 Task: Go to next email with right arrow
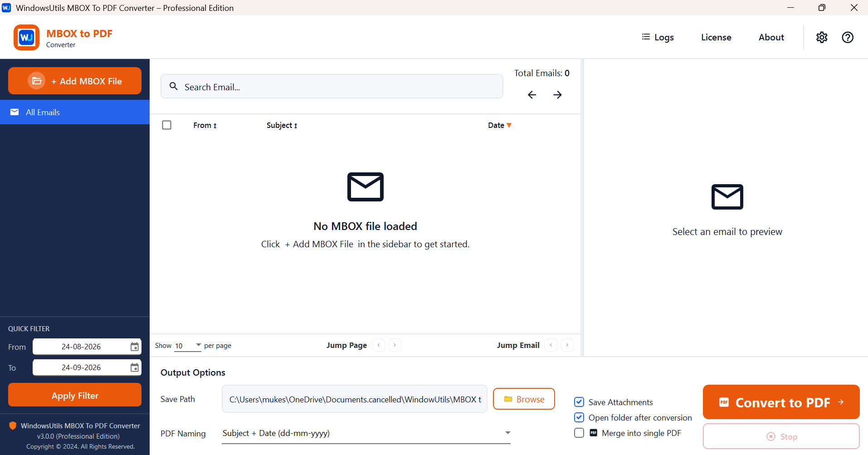tap(557, 94)
